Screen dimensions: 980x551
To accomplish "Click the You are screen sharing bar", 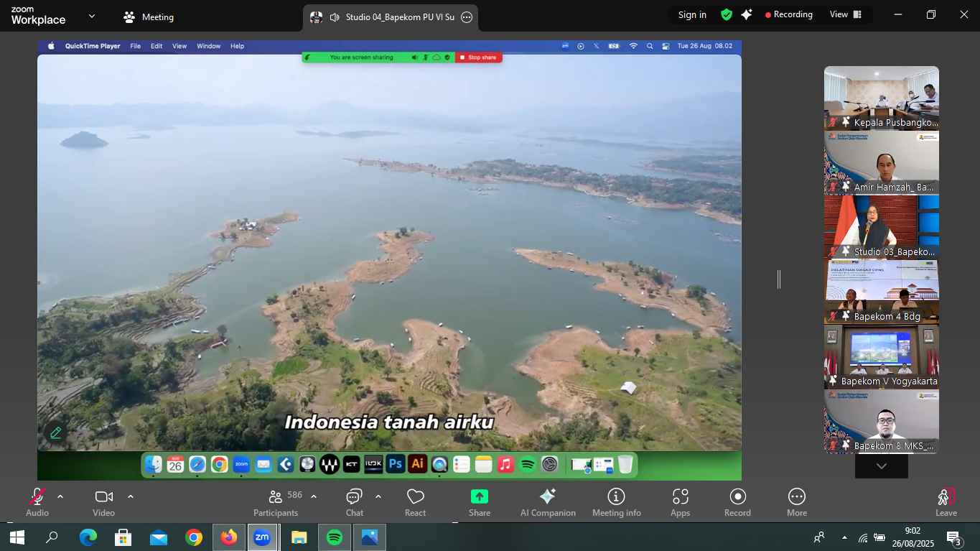I will click(361, 57).
